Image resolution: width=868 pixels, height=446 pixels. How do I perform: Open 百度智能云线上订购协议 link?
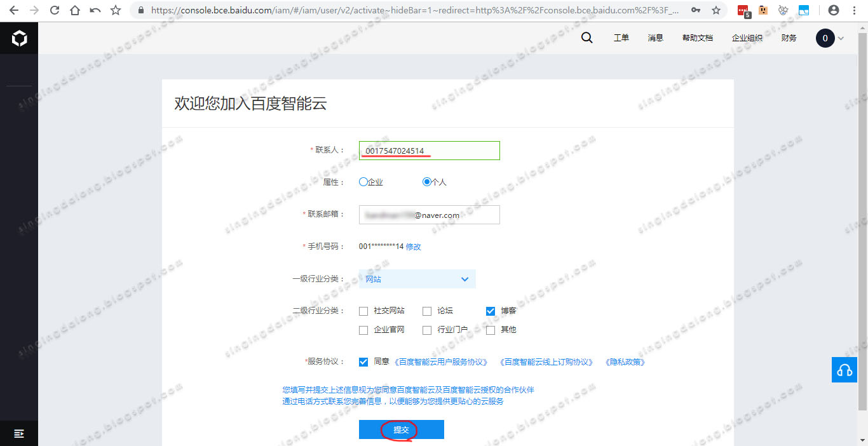click(546, 362)
